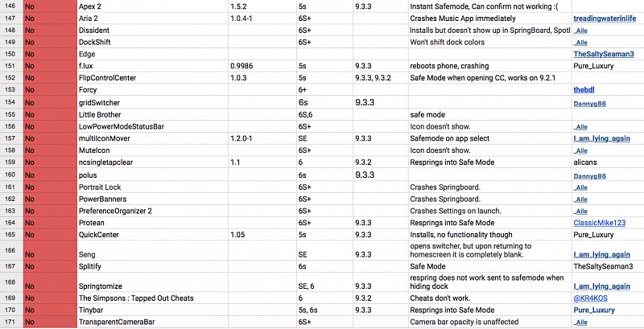Screen dimensions: 644x329
Task: Open the @KR4KOS link
Action: [590, 298]
